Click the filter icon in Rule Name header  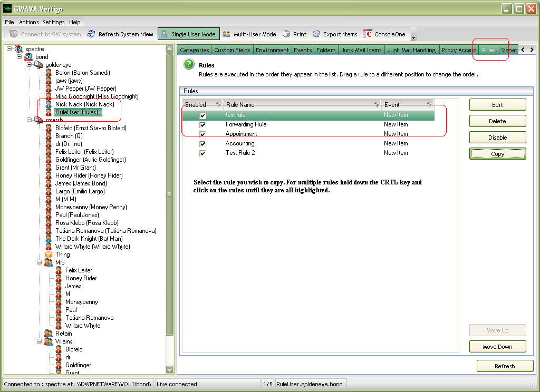377,105
